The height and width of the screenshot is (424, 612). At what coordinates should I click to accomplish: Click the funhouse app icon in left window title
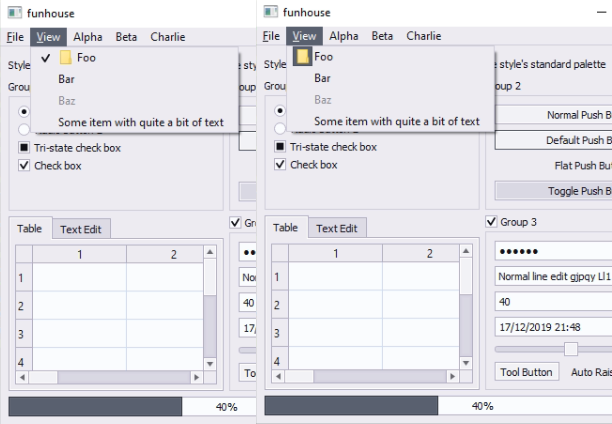click(x=15, y=12)
